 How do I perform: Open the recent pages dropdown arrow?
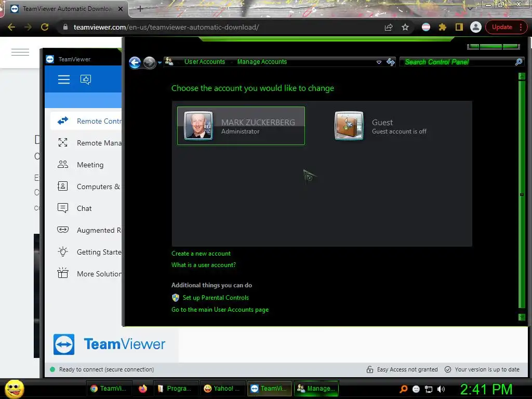(159, 63)
